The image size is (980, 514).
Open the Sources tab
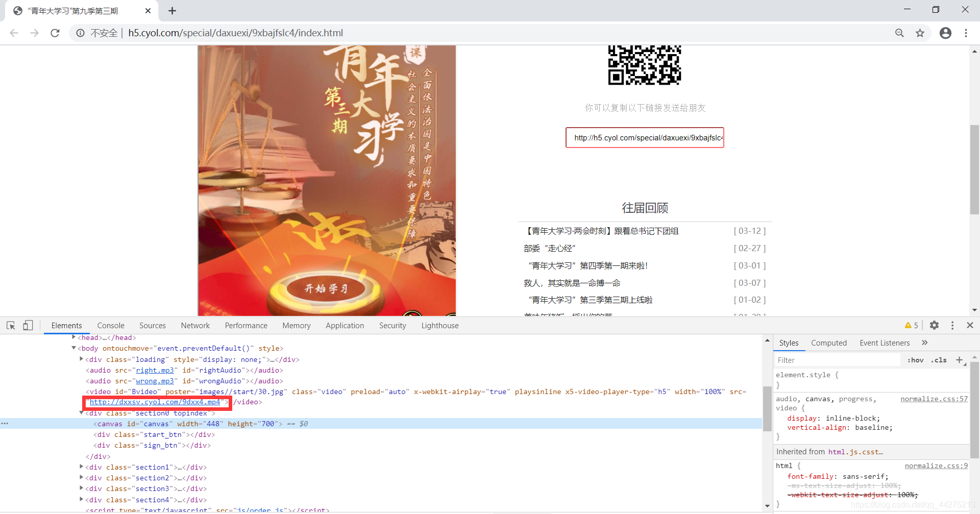(x=153, y=326)
